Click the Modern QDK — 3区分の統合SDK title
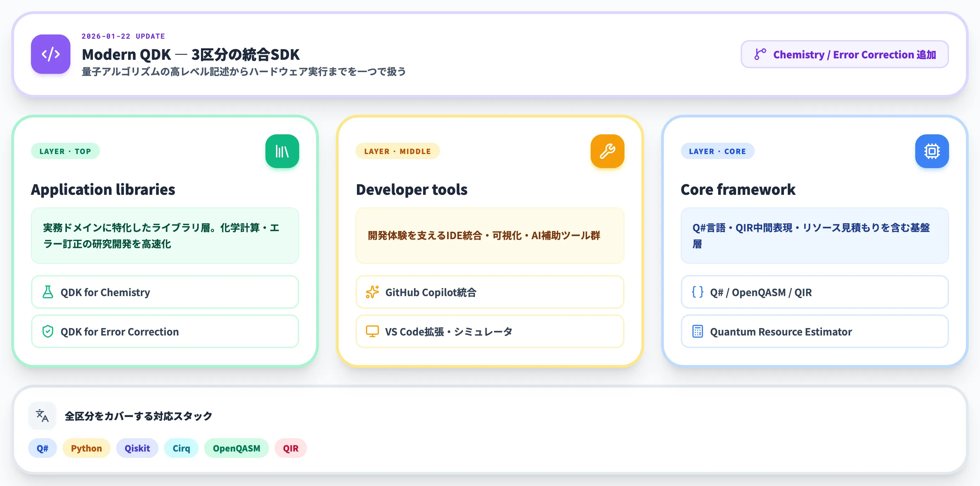This screenshot has width=980, height=486. pos(191,55)
